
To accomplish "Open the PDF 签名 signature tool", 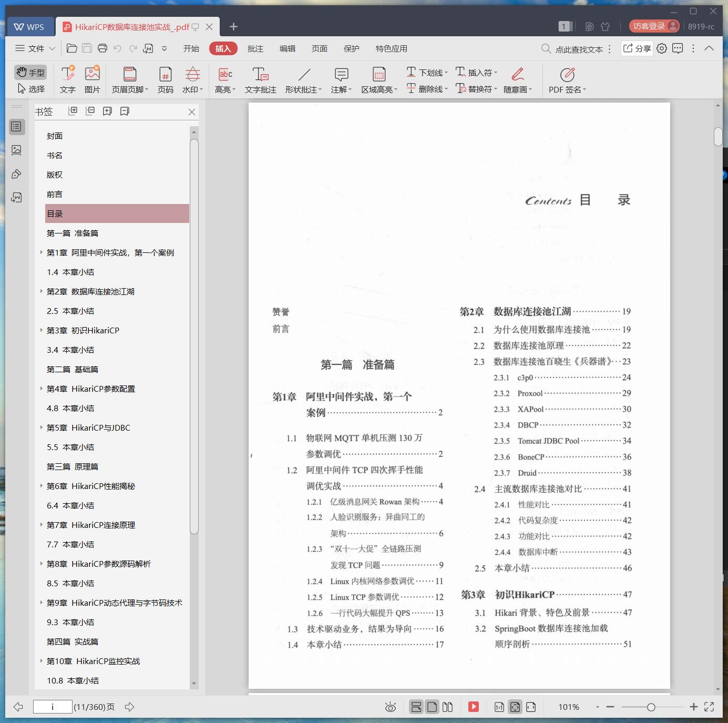I will point(567,79).
